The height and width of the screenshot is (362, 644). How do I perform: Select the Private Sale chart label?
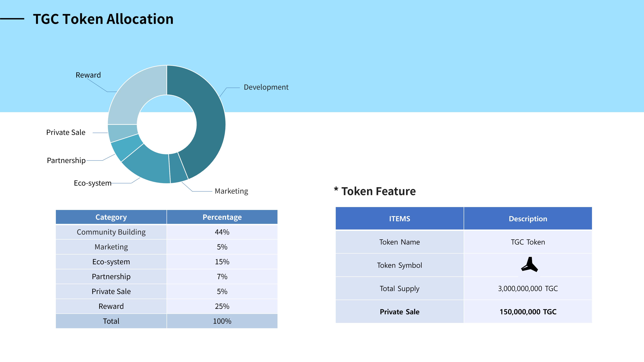[x=66, y=132]
